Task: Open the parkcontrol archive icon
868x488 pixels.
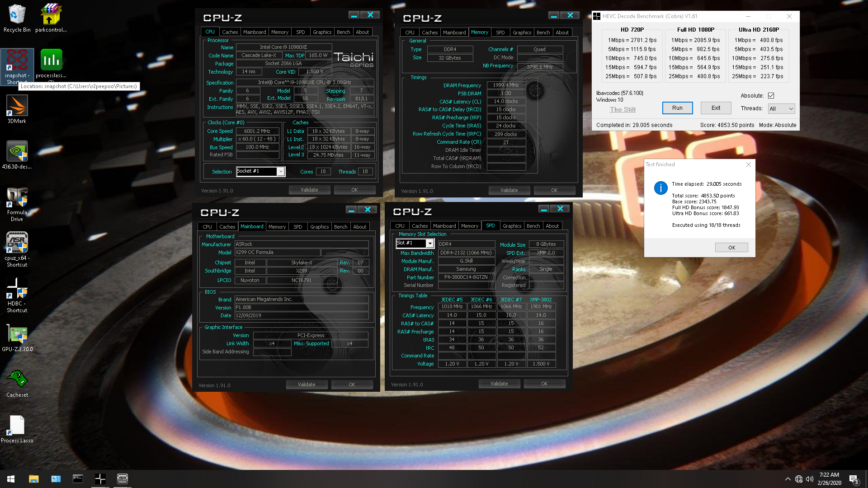Action: (51, 19)
